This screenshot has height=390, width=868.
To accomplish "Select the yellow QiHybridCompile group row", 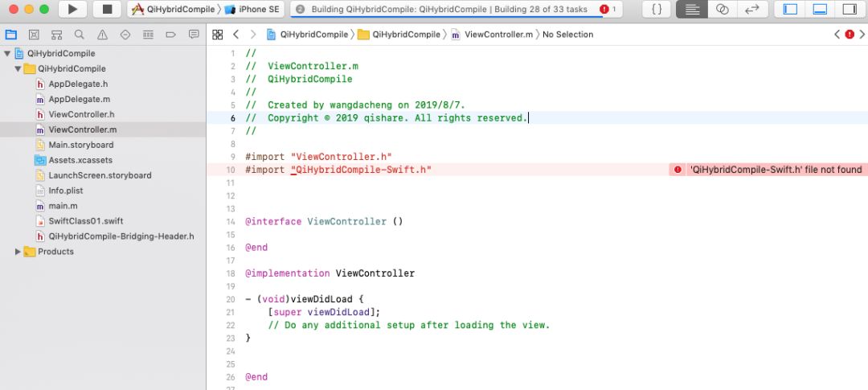I will coord(103,68).
